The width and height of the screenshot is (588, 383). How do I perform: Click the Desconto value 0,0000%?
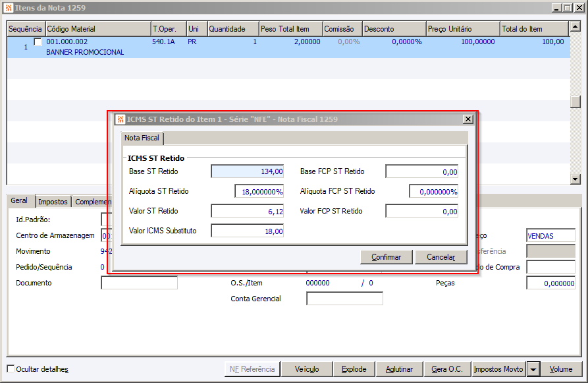407,42
